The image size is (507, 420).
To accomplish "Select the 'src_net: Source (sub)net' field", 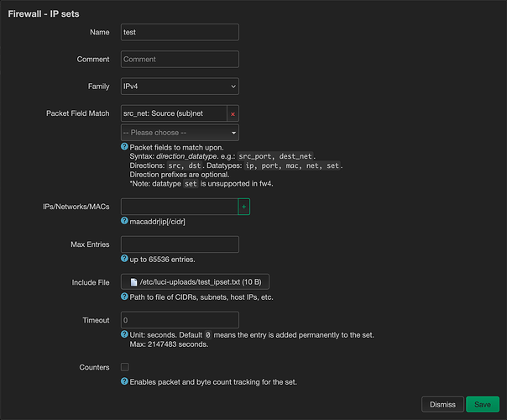I will (173, 113).
